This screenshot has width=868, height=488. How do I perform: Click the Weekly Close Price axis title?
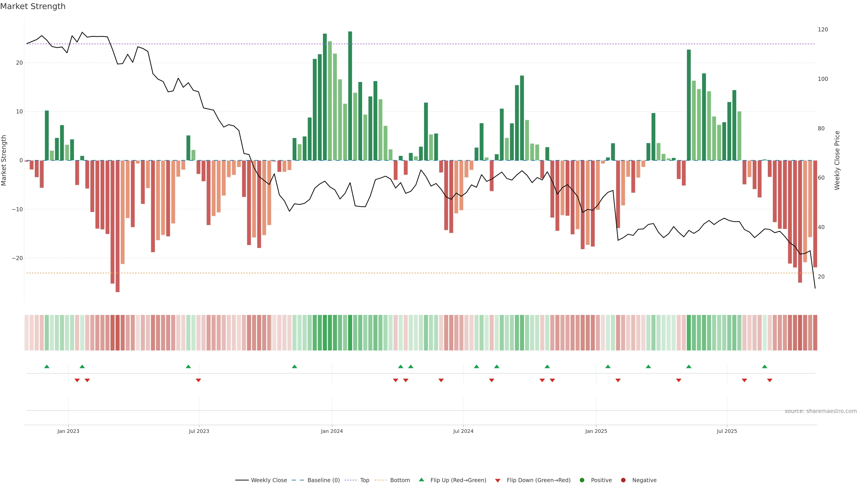click(837, 160)
